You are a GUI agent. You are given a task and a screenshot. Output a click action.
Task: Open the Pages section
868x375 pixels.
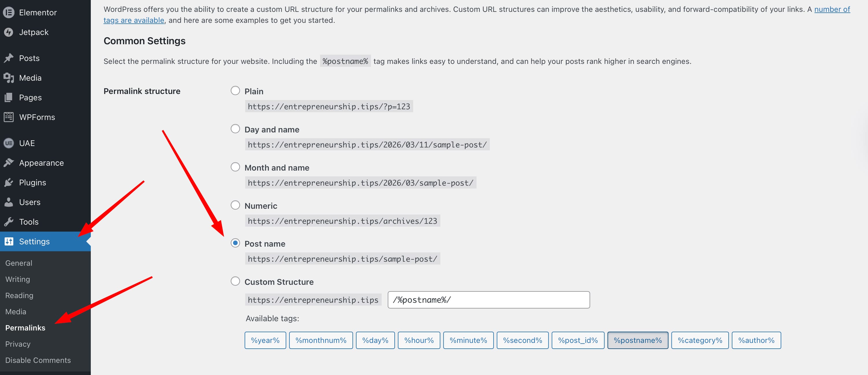[x=30, y=97]
